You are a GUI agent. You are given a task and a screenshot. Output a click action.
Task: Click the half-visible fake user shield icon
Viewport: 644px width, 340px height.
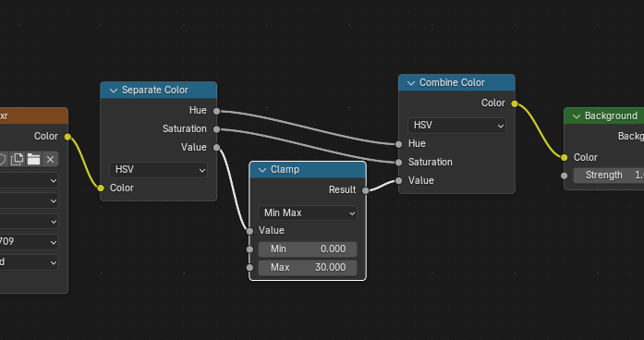3,159
